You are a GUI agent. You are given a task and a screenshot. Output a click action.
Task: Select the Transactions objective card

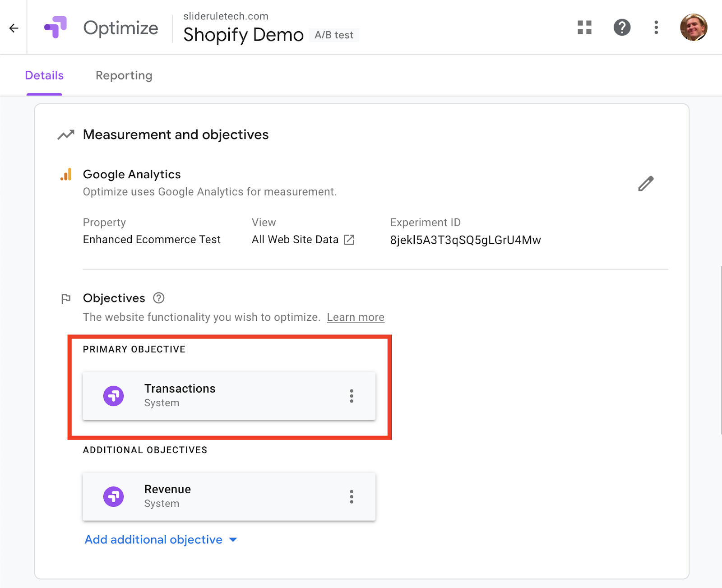coord(229,396)
